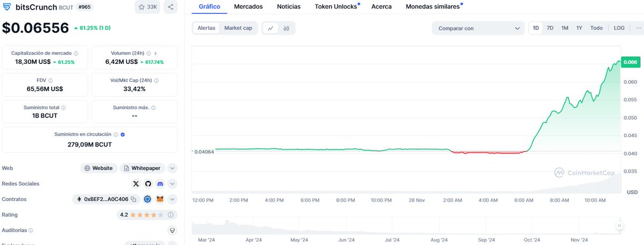Open the more chart options menu

coord(638,28)
